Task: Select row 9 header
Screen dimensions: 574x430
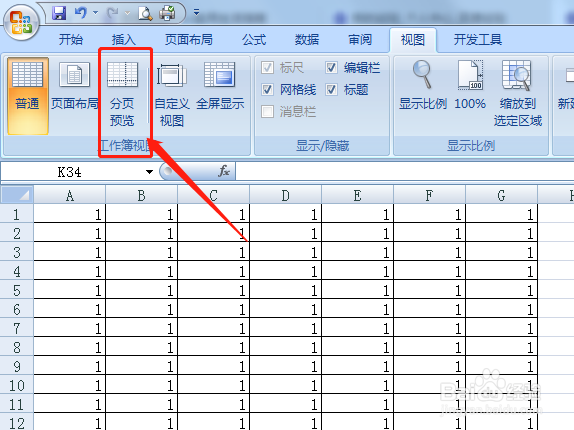Action: (x=16, y=366)
